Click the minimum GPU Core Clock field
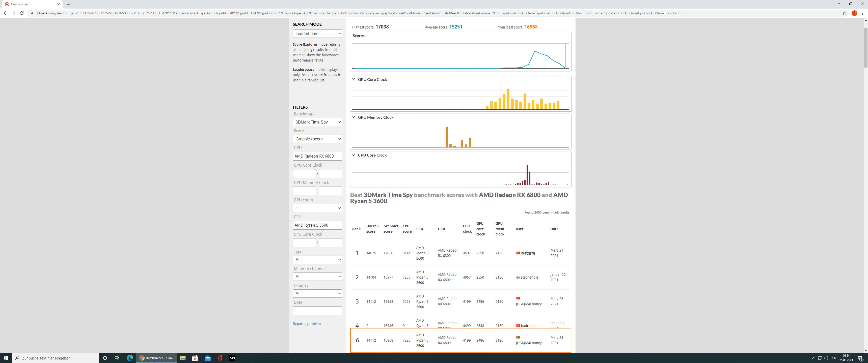868x363 pixels. tap(304, 173)
